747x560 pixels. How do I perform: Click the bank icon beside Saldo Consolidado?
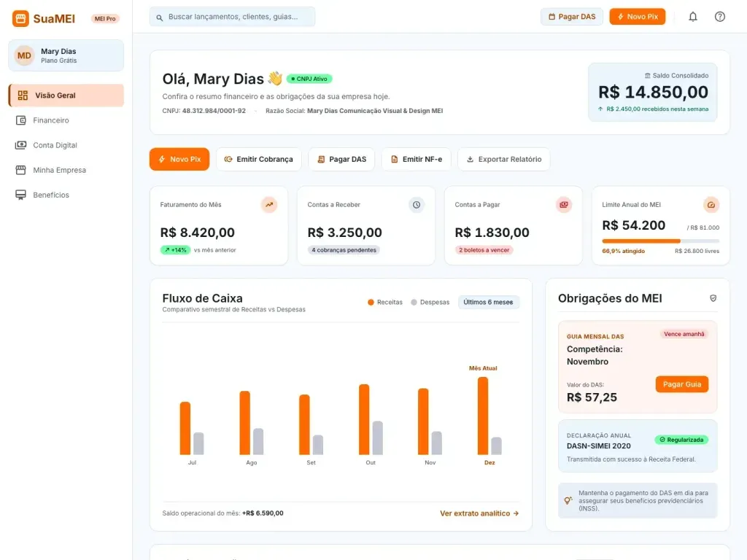(x=648, y=76)
